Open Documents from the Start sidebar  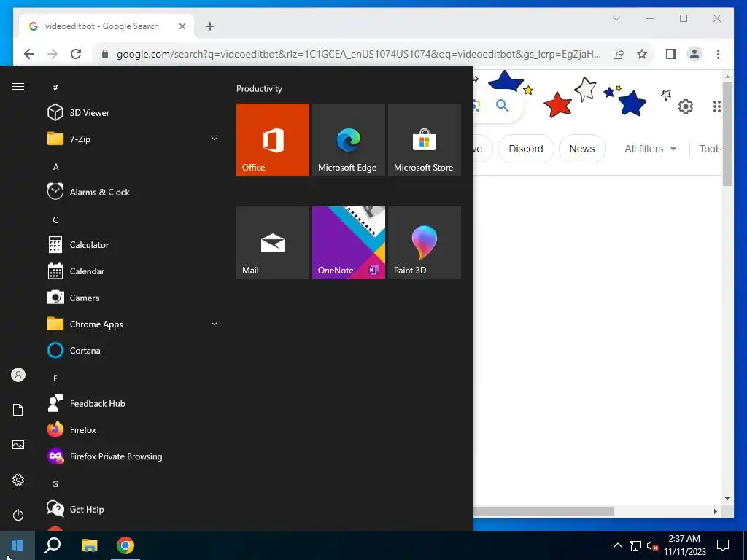point(18,410)
